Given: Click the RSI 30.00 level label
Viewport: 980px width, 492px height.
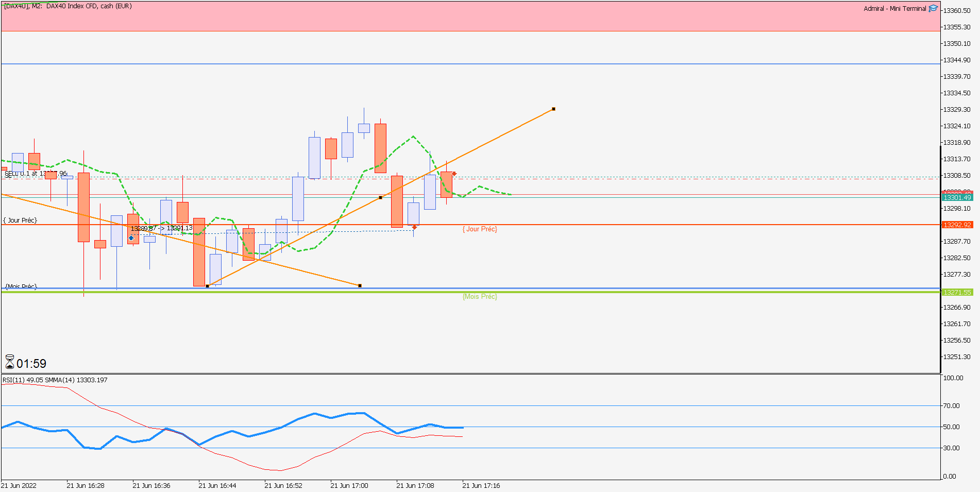Looking at the screenshot, I should pos(952,448).
